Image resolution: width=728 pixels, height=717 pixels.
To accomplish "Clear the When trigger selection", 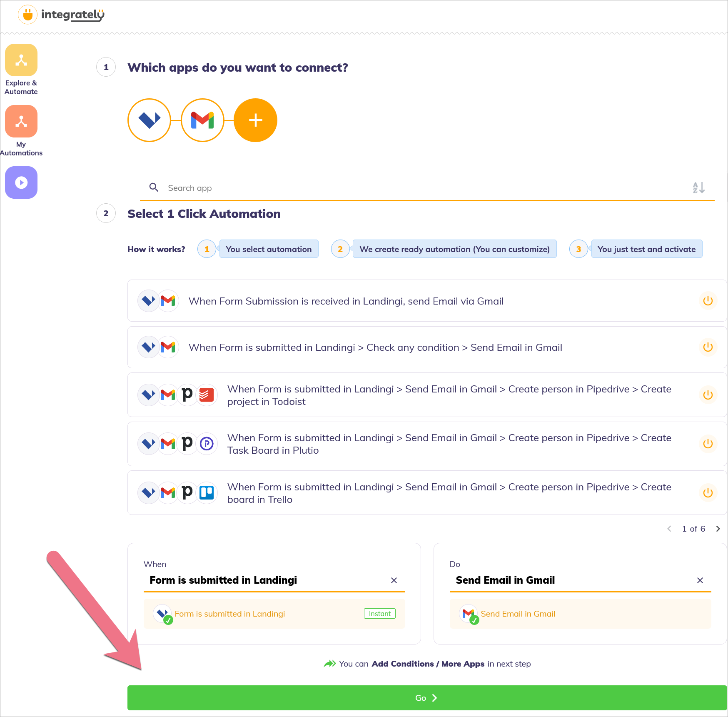I will pos(394,580).
